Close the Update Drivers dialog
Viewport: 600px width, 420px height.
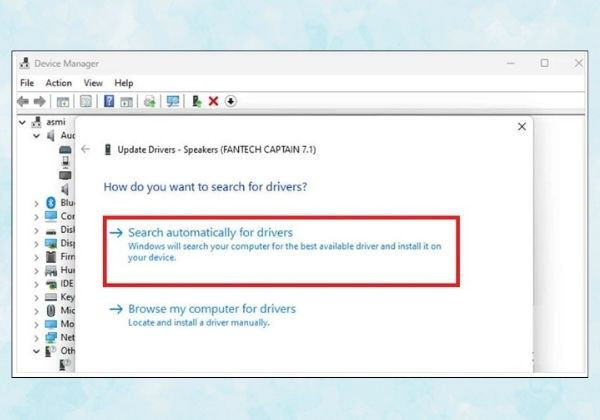click(x=522, y=127)
